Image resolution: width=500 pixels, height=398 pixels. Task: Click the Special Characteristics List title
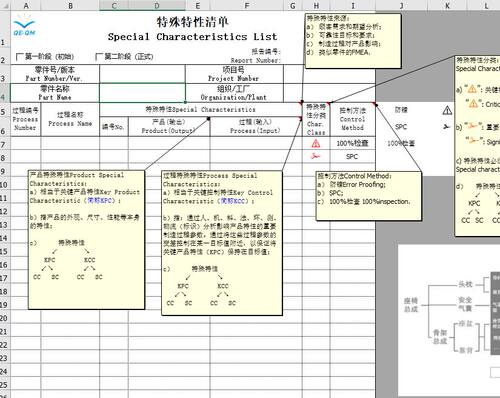192,37
